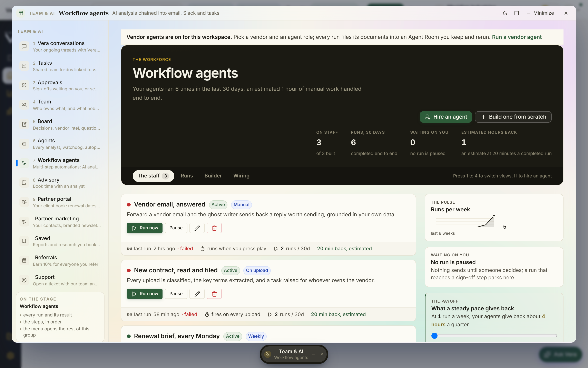This screenshot has height=368, width=588.
Task: Delete Vendor email agent with trash icon
Action: pos(214,228)
